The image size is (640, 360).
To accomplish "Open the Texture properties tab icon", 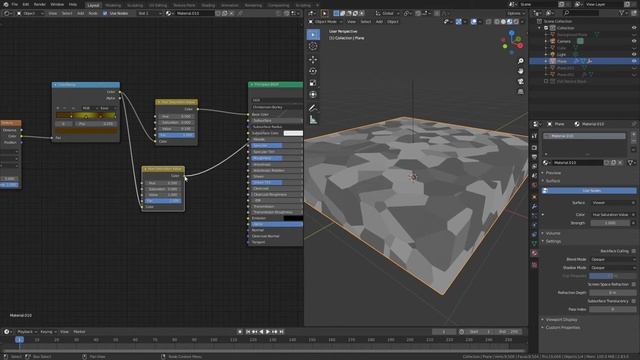I will point(534,265).
